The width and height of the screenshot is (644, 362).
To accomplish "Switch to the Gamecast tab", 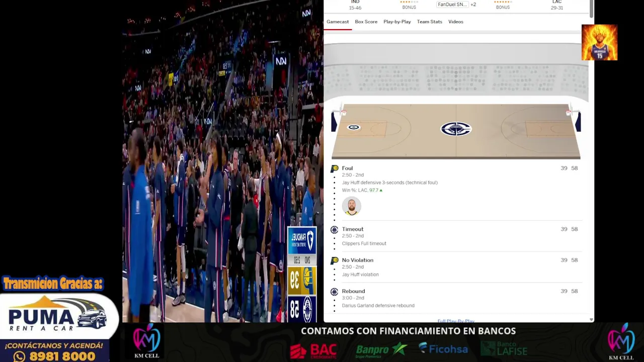I will 338,22.
